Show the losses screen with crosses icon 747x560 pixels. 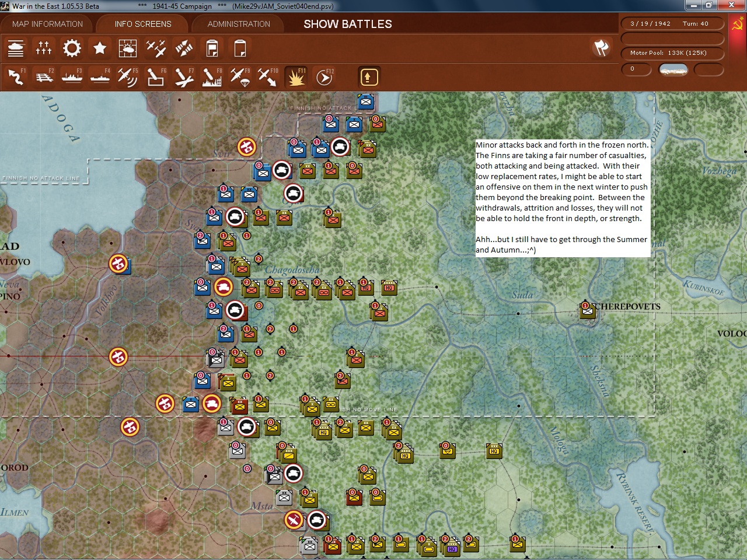point(44,48)
